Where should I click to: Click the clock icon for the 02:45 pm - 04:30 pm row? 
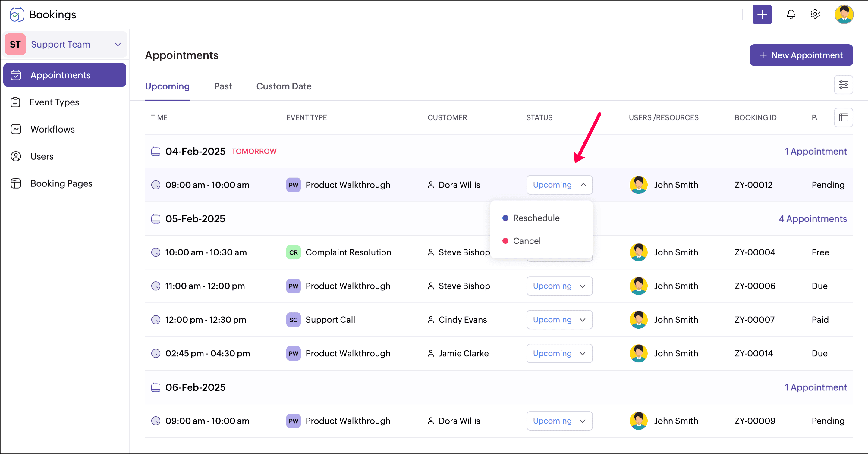pyautogui.click(x=156, y=353)
